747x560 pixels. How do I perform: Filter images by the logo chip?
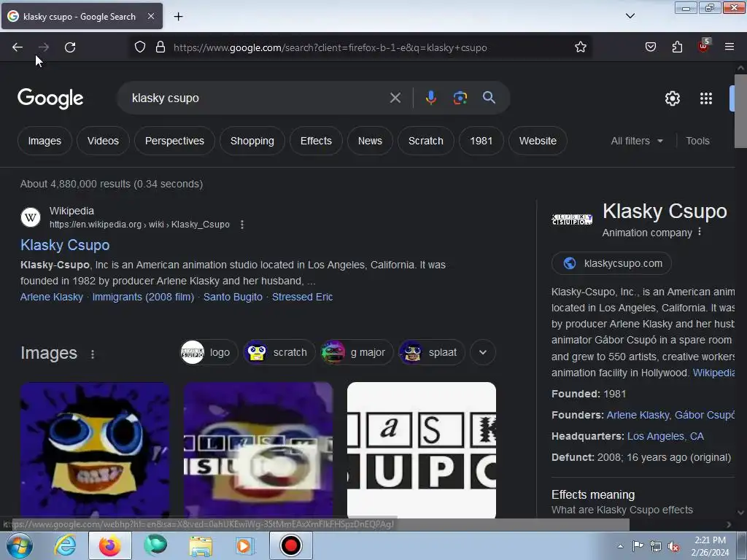209,352
